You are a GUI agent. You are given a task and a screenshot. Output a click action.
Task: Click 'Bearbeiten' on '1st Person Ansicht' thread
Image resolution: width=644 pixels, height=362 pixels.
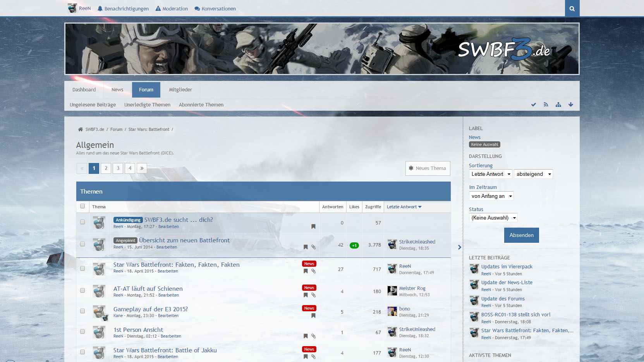pyautogui.click(x=171, y=336)
